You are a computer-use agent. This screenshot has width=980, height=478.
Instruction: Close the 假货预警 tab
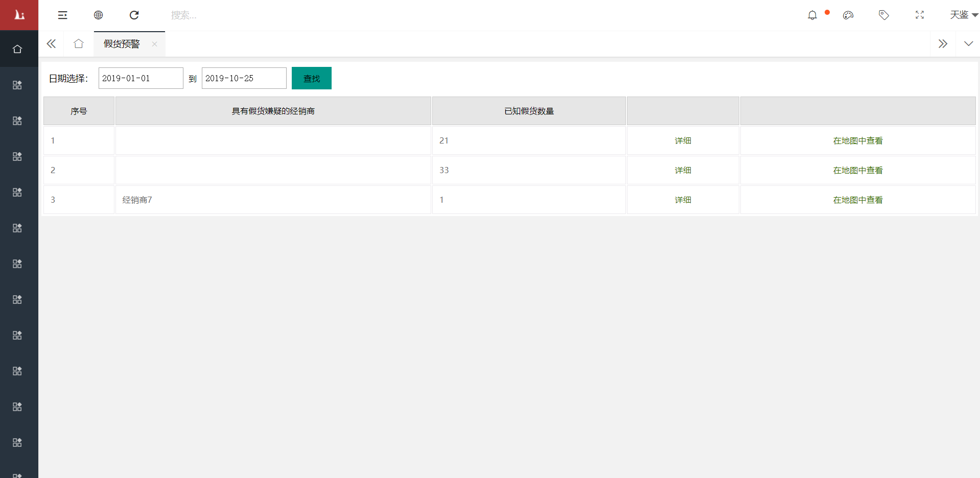click(x=154, y=44)
